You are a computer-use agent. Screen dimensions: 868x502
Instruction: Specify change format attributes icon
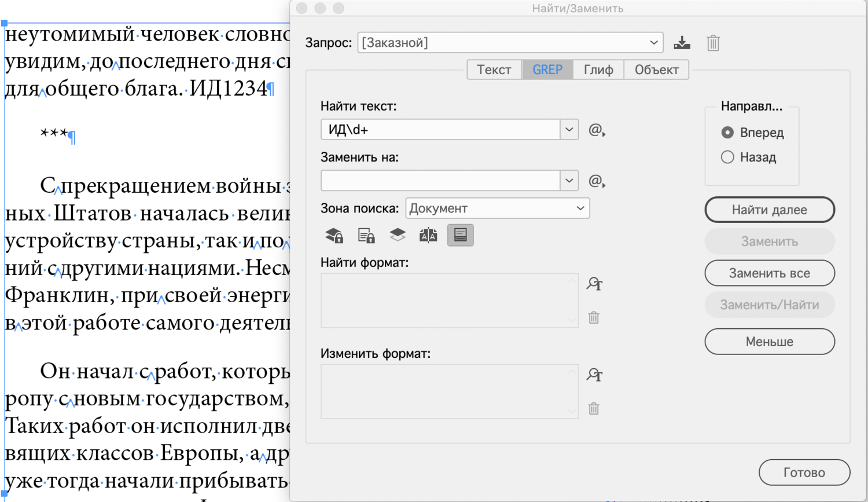pos(594,375)
